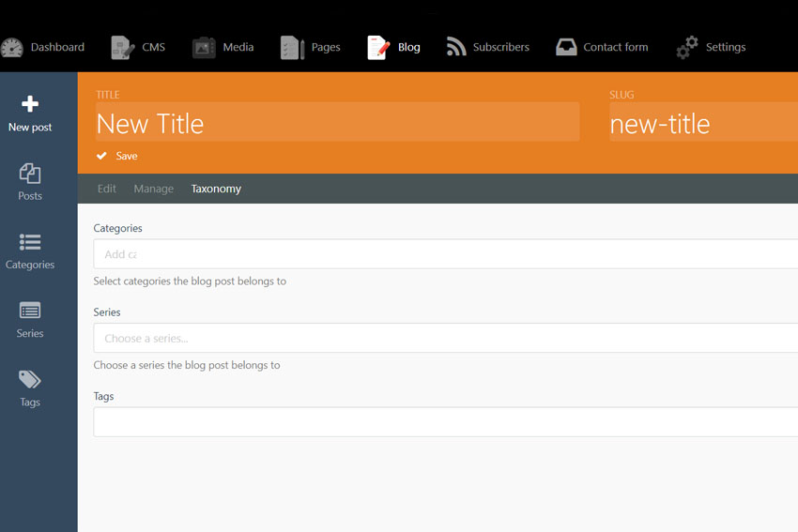
Task: Focus the new-title slug field
Action: point(704,122)
